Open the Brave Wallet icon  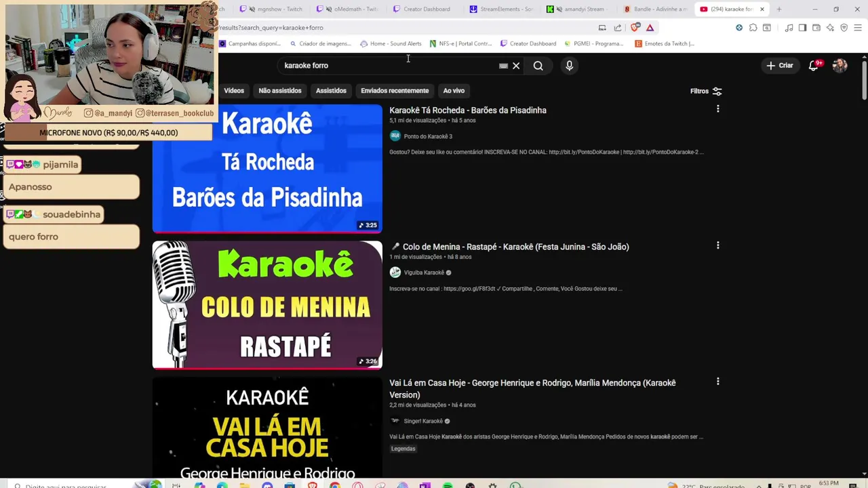(816, 28)
